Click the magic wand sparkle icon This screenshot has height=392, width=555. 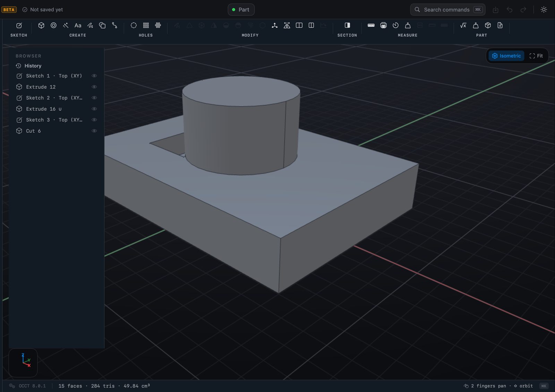66,25
